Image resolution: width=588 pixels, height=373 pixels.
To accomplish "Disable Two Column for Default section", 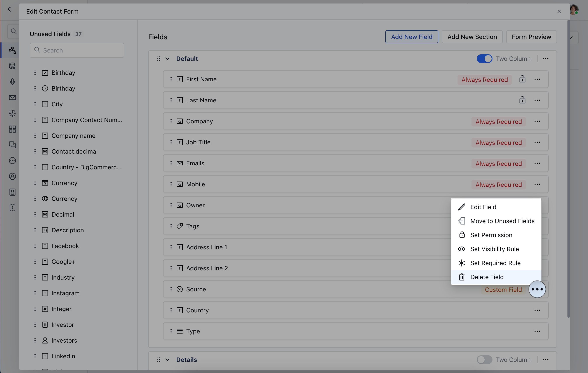I will coord(484,59).
